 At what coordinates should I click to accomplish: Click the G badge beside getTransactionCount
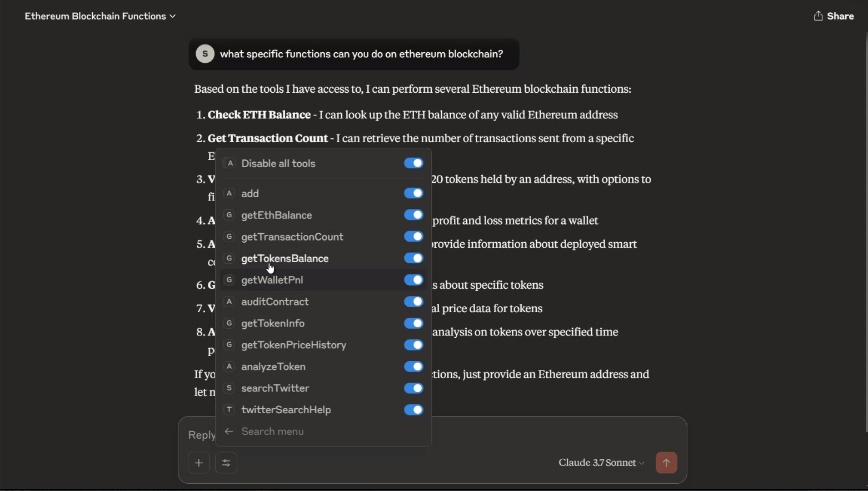(x=229, y=237)
